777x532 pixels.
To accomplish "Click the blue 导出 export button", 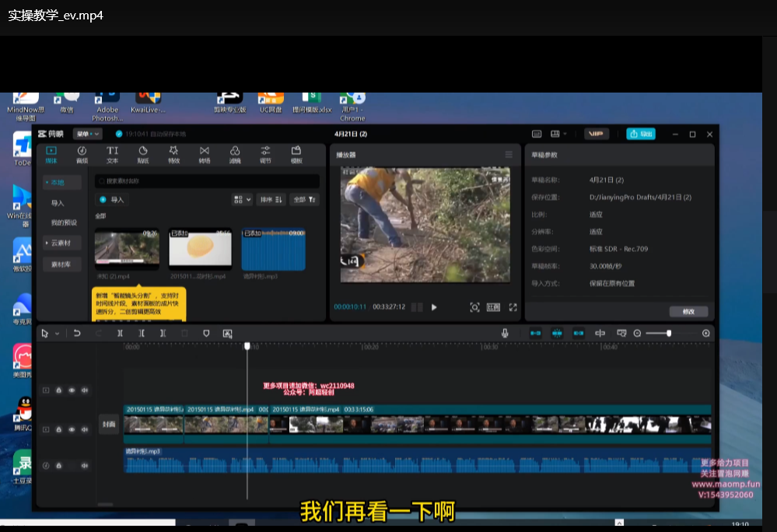I will [x=641, y=134].
